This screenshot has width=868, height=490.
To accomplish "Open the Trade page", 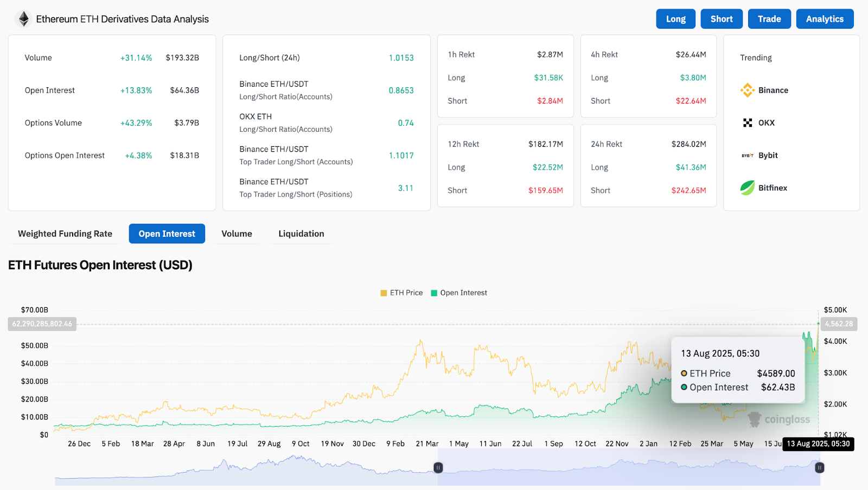I will pos(769,18).
